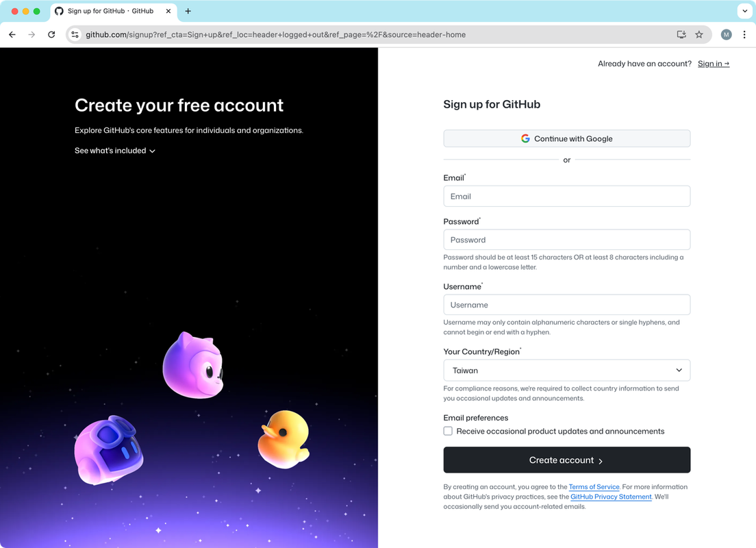Go back using the browser back arrow
756x548 pixels.
point(12,35)
